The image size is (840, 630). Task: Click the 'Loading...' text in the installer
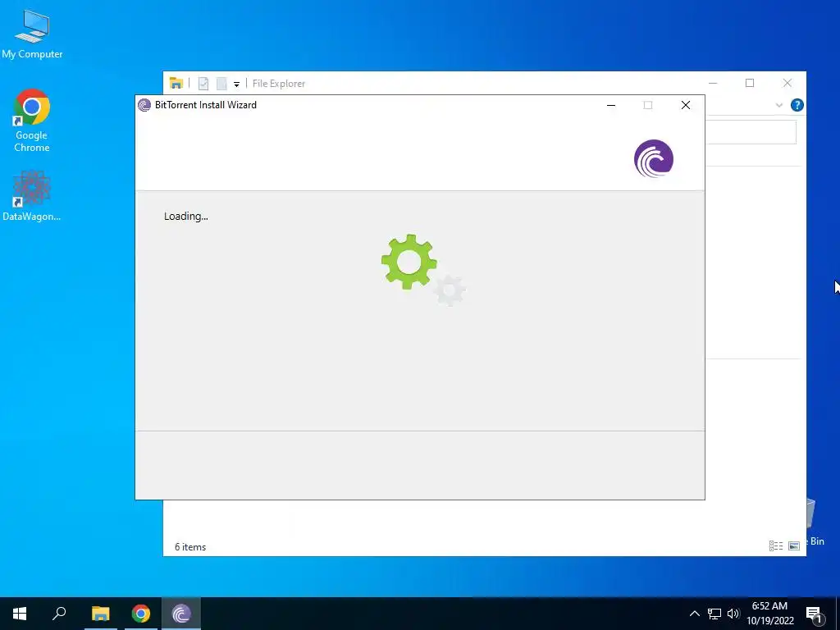point(186,217)
